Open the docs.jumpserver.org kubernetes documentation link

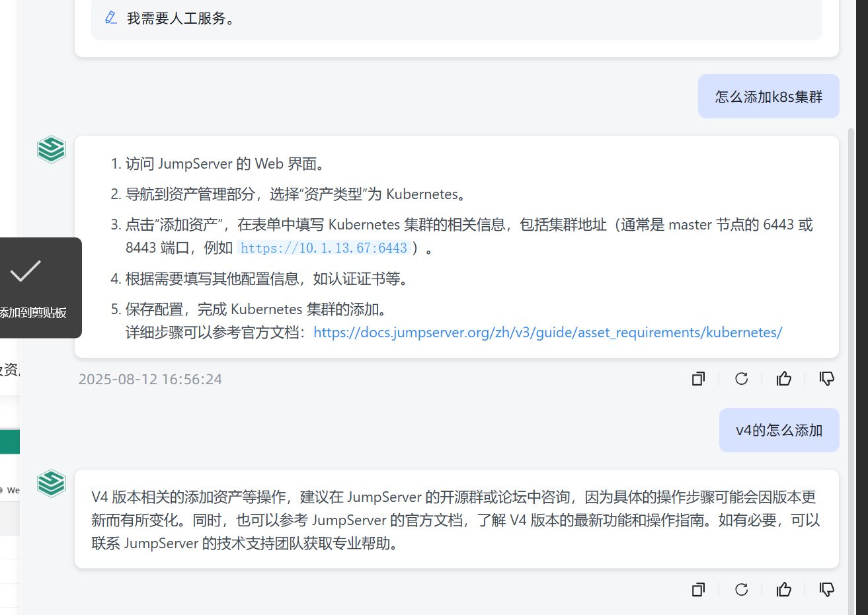tap(547, 332)
